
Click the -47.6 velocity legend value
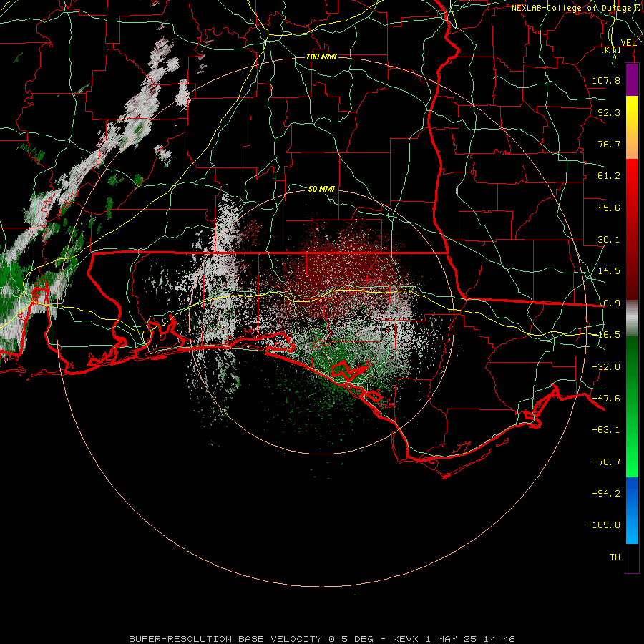coord(606,399)
